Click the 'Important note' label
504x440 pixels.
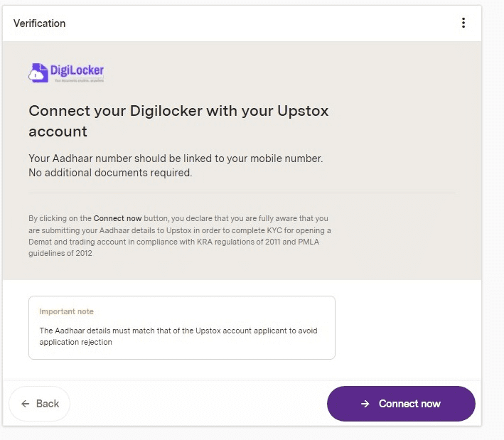point(66,311)
